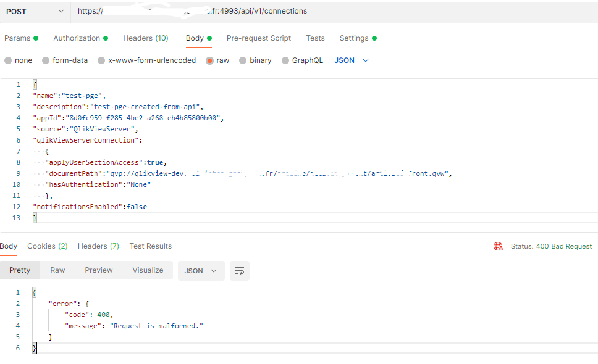The height and width of the screenshot is (364, 598).
Task: Open the POST method dropdown
Action: (x=35, y=11)
